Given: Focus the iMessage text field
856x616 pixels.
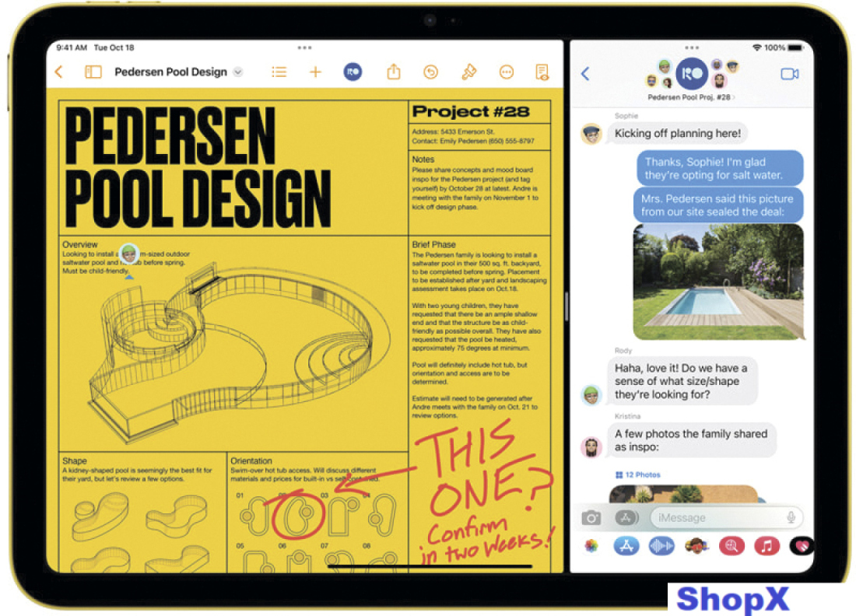Looking at the screenshot, I should point(727,517).
